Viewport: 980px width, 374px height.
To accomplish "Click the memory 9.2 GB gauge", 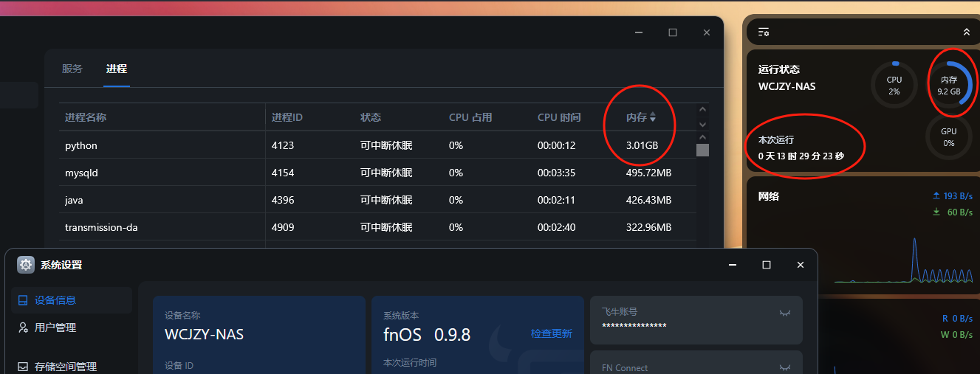I will [949, 85].
